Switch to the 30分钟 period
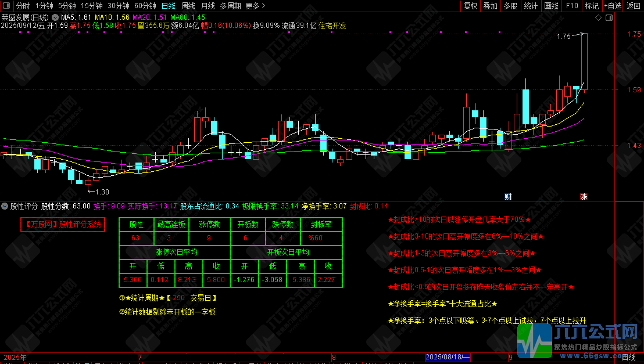The width and height of the screenshot is (644, 364). 119,6
